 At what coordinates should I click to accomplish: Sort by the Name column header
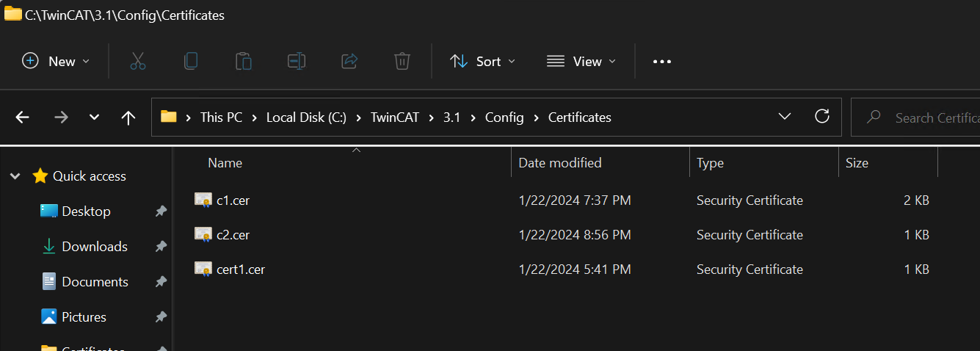[225, 163]
